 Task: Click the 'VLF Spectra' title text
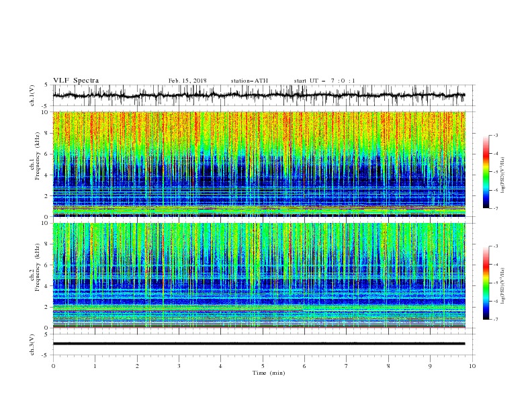pyautogui.click(x=76, y=81)
